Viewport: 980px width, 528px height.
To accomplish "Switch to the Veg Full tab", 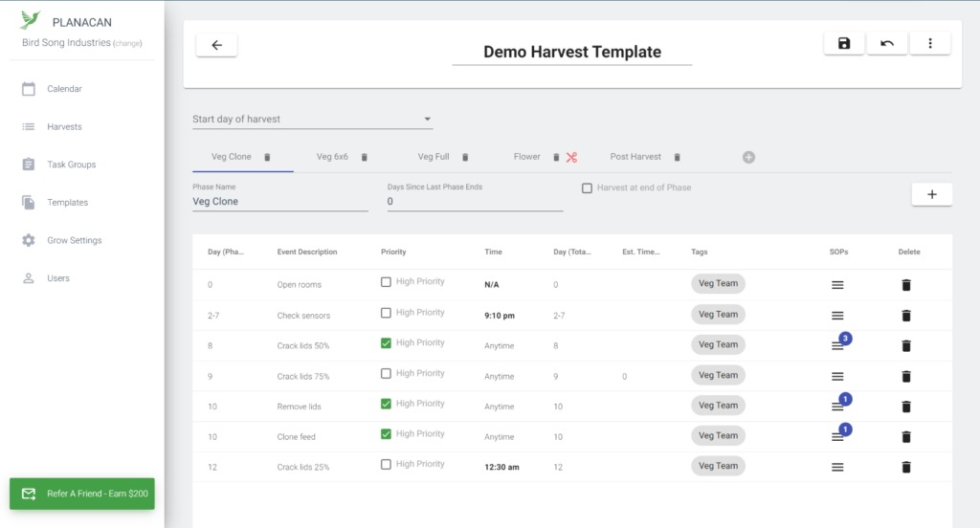I will point(434,157).
